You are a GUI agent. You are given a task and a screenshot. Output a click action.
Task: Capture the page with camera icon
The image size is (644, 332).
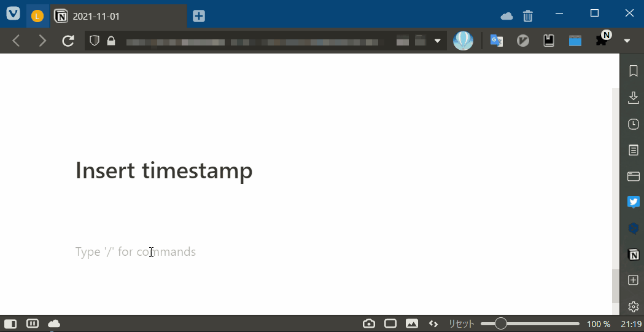pos(369,324)
